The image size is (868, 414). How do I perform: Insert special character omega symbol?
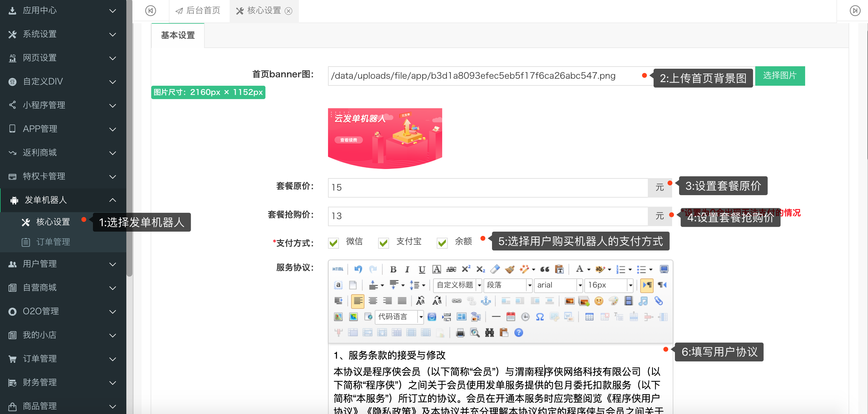(540, 316)
